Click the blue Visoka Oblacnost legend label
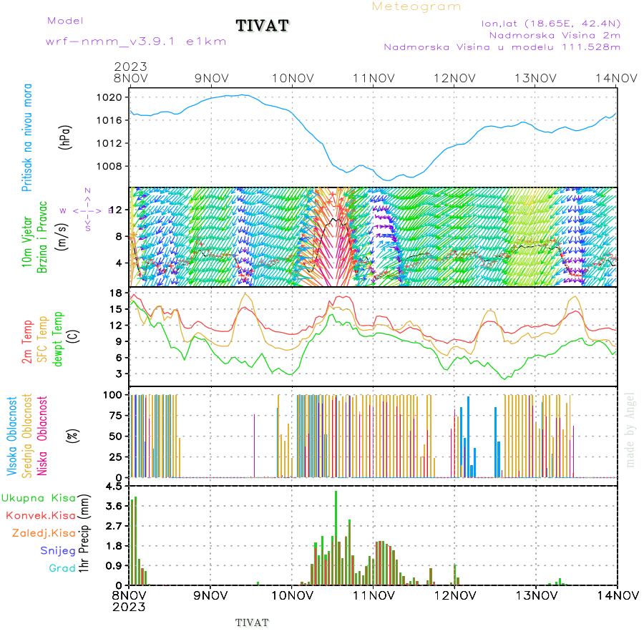The width and height of the screenshot is (644, 644). pyautogui.click(x=12, y=436)
